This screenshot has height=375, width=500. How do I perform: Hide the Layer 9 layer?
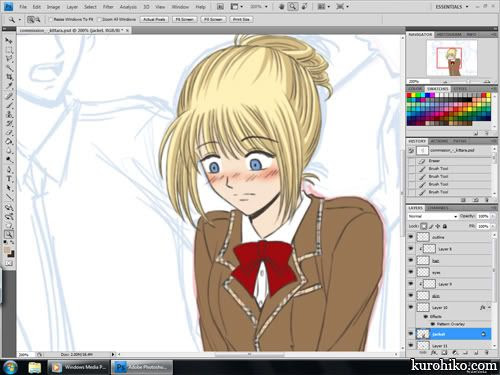pyautogui.click(x=411, y=284)
